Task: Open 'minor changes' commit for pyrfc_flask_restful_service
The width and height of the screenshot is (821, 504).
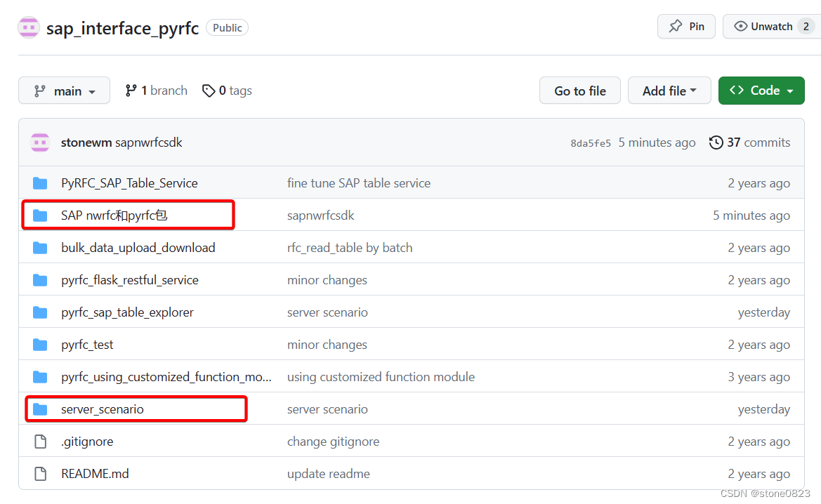Action: pyautogui.click(x=327, y=280)
